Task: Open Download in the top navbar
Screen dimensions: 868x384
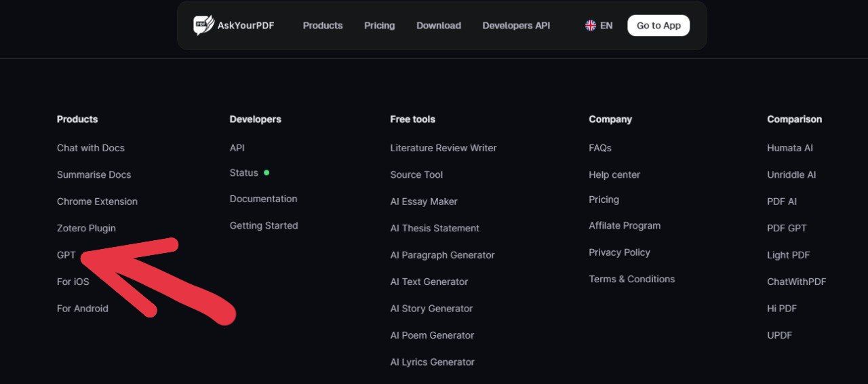Action: click(439, 25)
